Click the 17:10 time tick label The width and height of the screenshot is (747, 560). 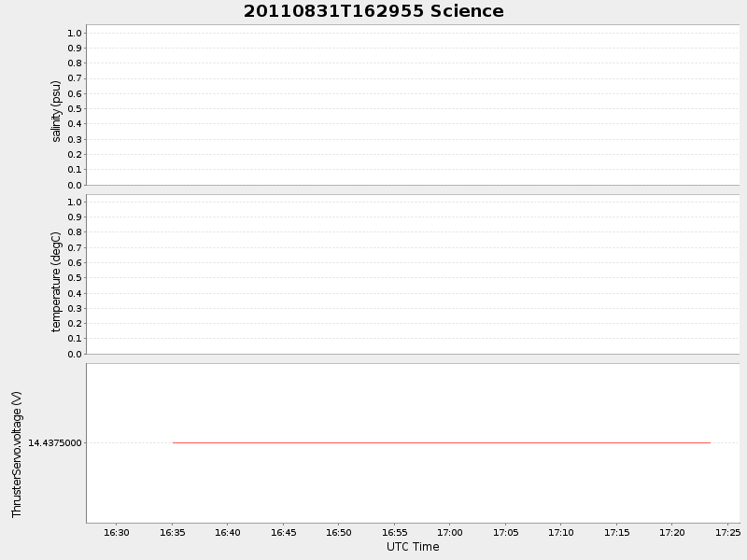(x=561, y=532)
